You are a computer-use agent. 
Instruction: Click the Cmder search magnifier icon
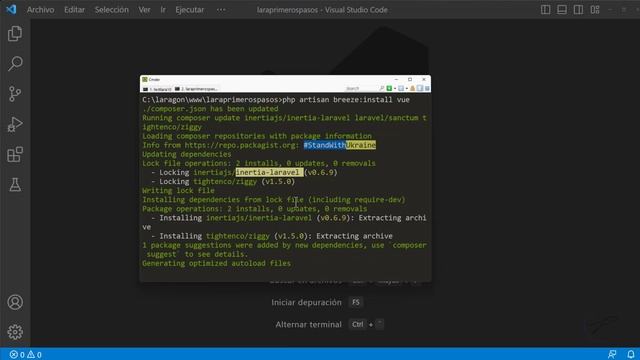382,89
